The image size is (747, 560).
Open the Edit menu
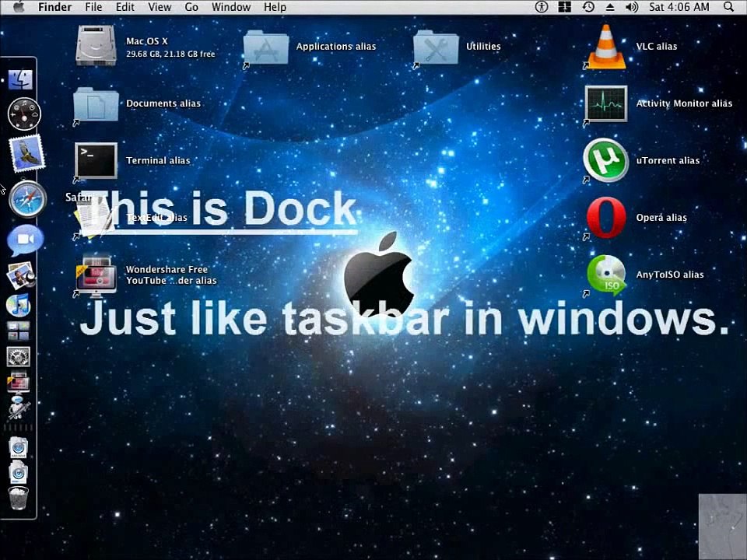click(124, 7)
